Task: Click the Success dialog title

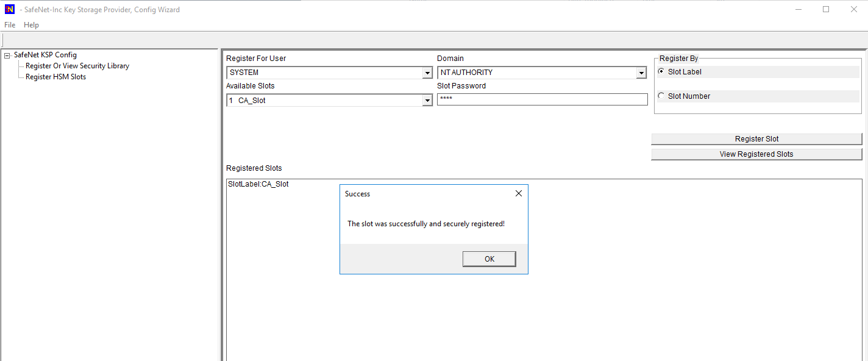Action: tap(357, 194)
